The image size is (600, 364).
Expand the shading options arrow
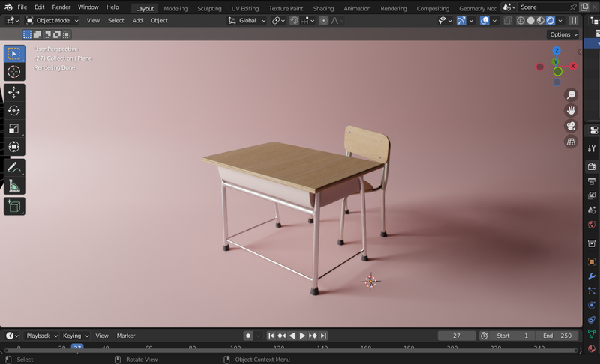click(560, 21)
